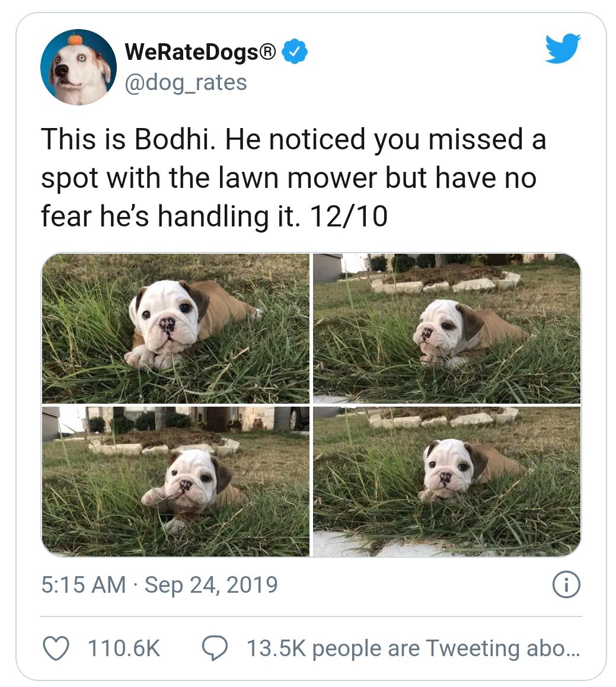Open the bottom-left puppy photo

tap(175, 481)
